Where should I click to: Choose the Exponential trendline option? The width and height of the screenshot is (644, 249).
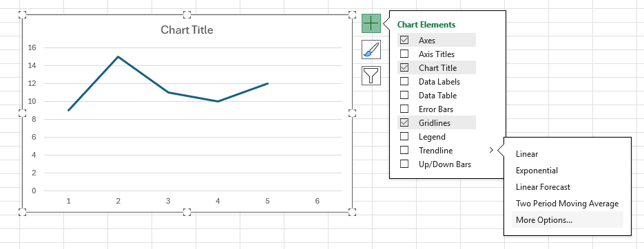[567, 170]
